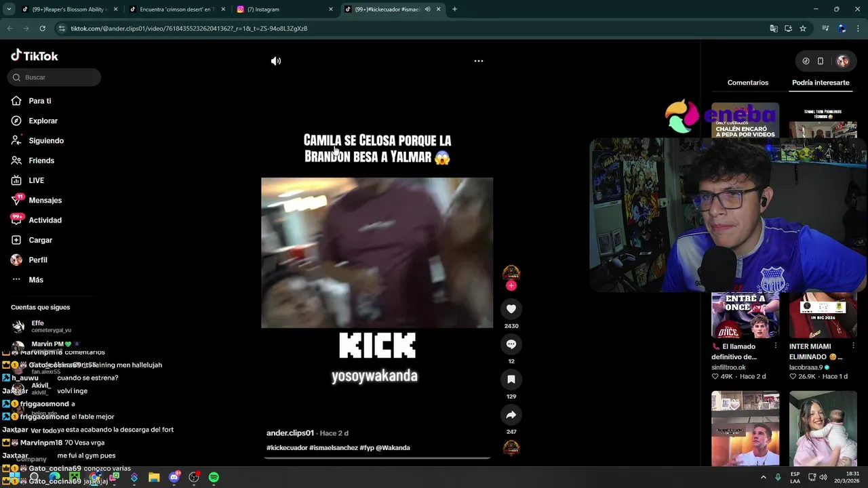Switch to the Comentarios tab
This screenshot has width=868, height=488.
(x=748, y=83)
